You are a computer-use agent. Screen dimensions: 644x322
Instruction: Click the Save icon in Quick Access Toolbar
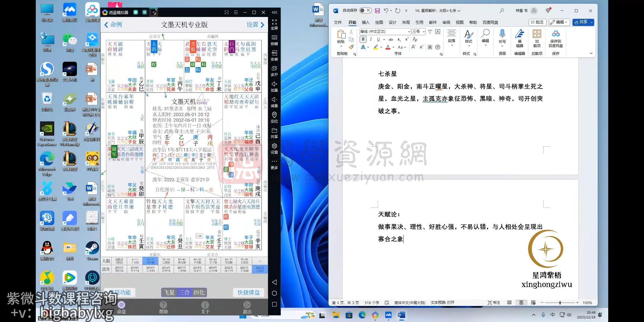377,10
